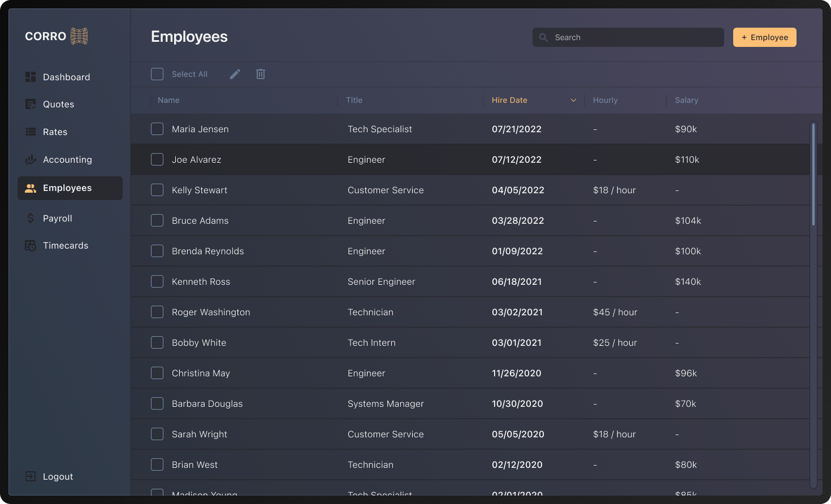Click the Tech Intern title cell

pyautogui.click(x=371, y=342)
